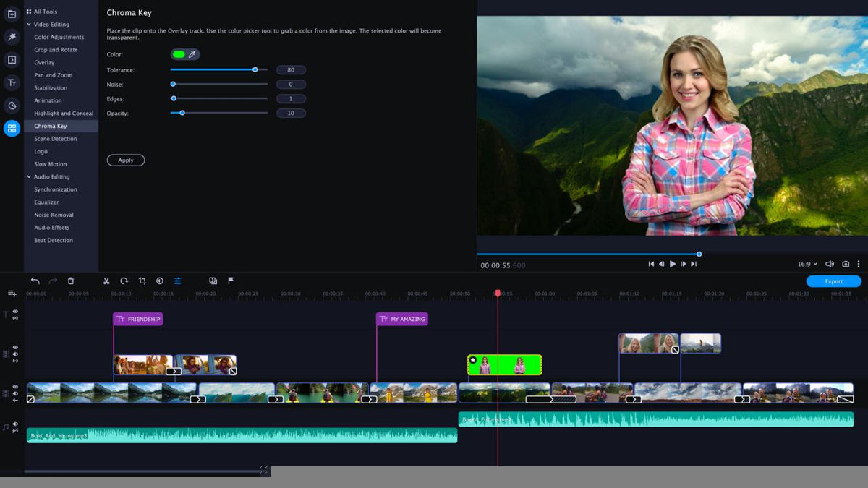Open Clip Properties sliders icon

pos(177,281)
